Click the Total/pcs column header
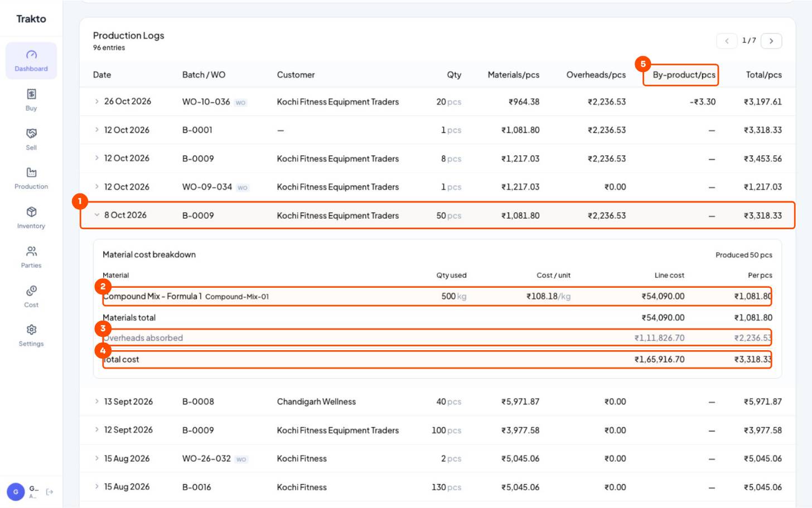Image resolution: width=812 pixels, height=508 pixels. coord(763,75)
